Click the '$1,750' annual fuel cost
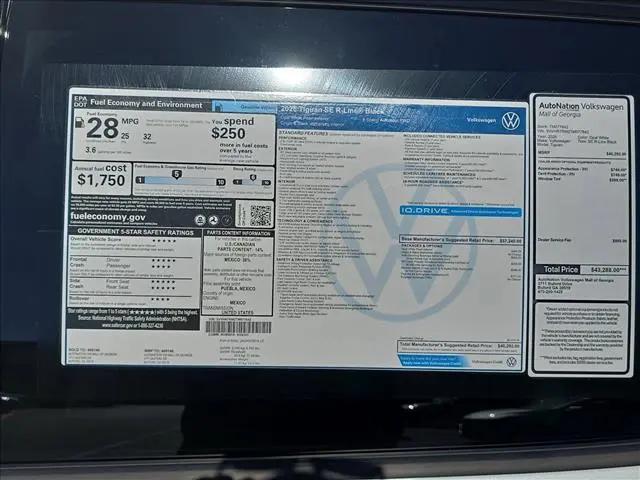The image size is (640, 480). click(x=101, y=180)
